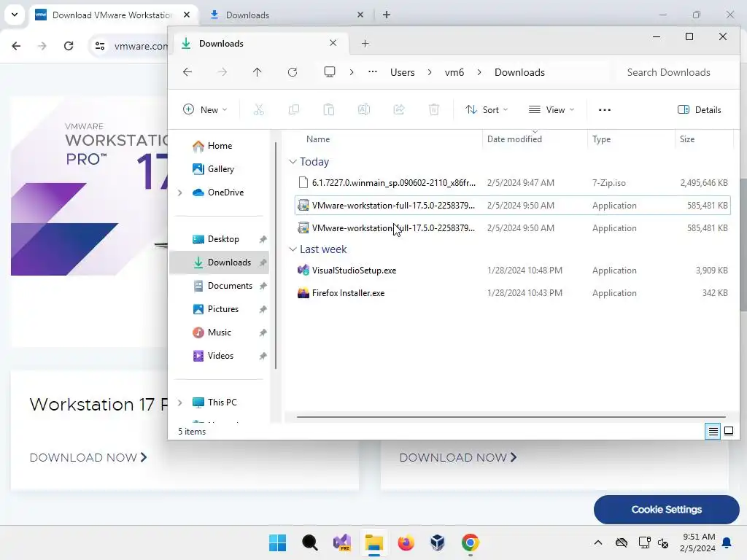Image resolution: width=747 pixels, height=560 pixels.
Task: Sort by Name column header
Action: [x=318, y=139]
